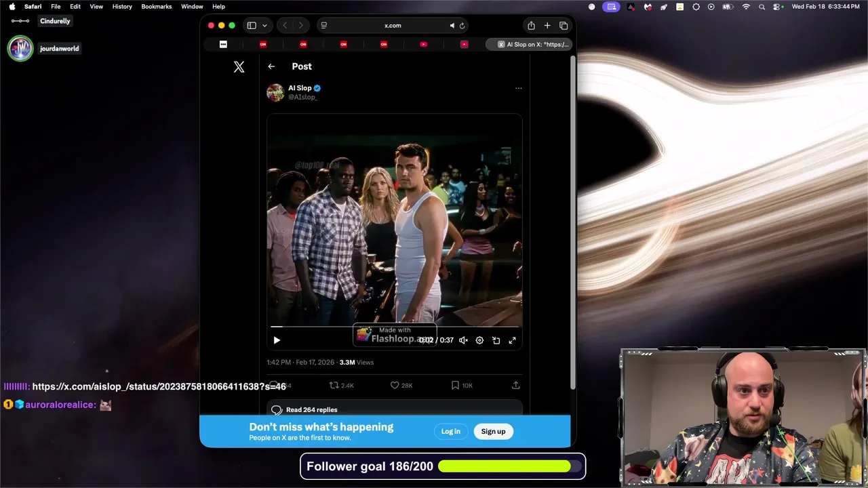The width and height of the screenshot is (868, 488).
Task: Open the Safari menu
Action: (33, 7)
